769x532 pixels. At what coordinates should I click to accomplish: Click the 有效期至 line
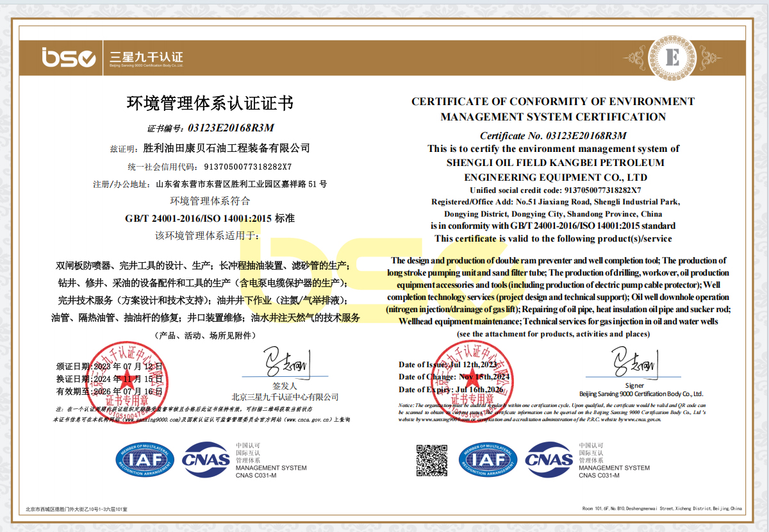click(x=110, y=391)
